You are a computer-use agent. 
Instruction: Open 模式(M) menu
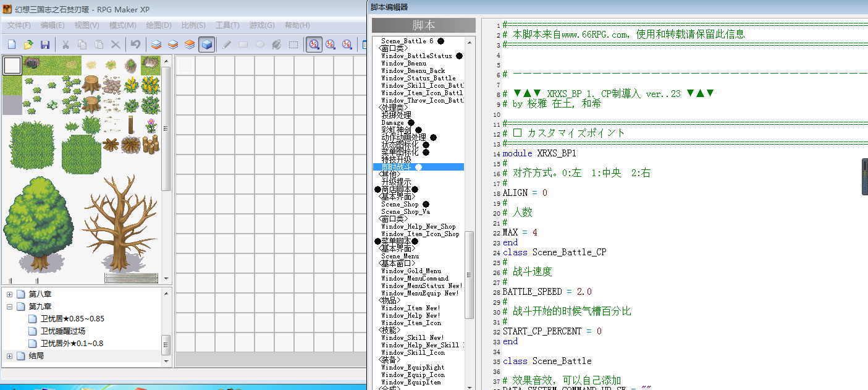click(122, 25)
